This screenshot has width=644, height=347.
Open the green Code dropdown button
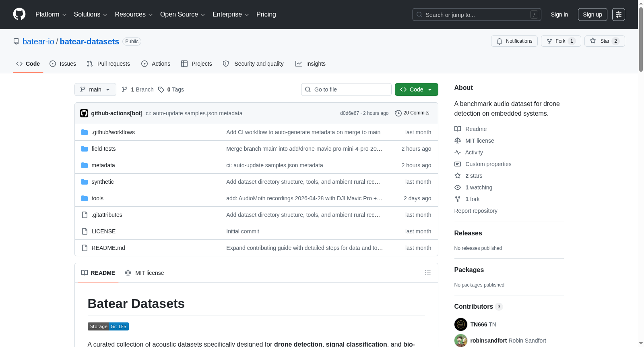click(x=417, y=89)
